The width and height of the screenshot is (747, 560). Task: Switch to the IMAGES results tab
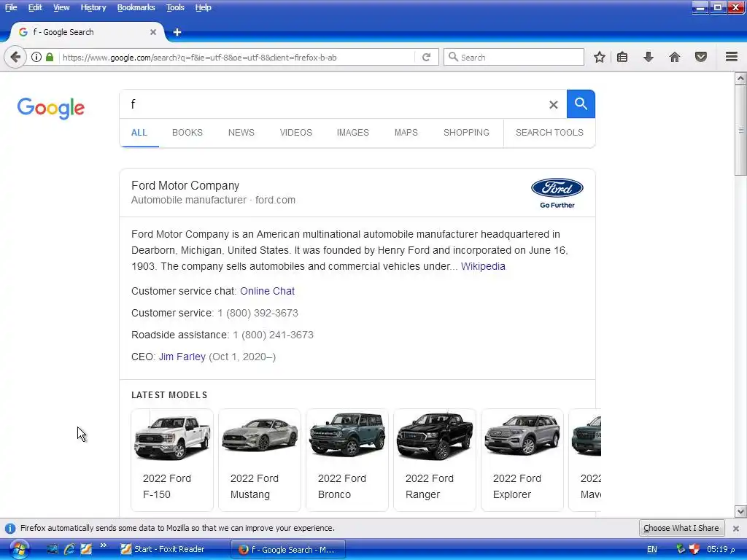click(x=352, y=133)
